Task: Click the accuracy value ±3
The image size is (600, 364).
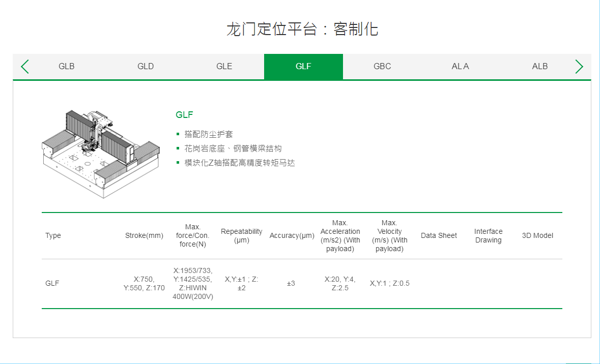Action: tap(291, 283)
